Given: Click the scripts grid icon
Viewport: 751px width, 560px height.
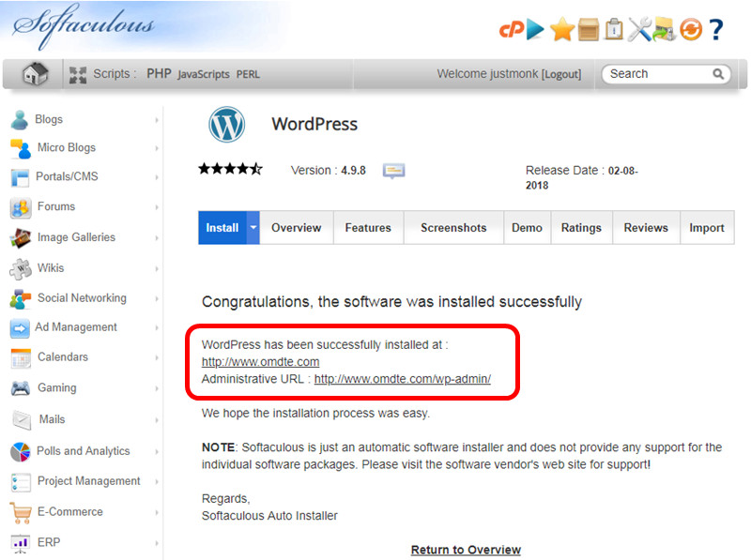Looking at the screenshot, I should click(x=78, y=75).
